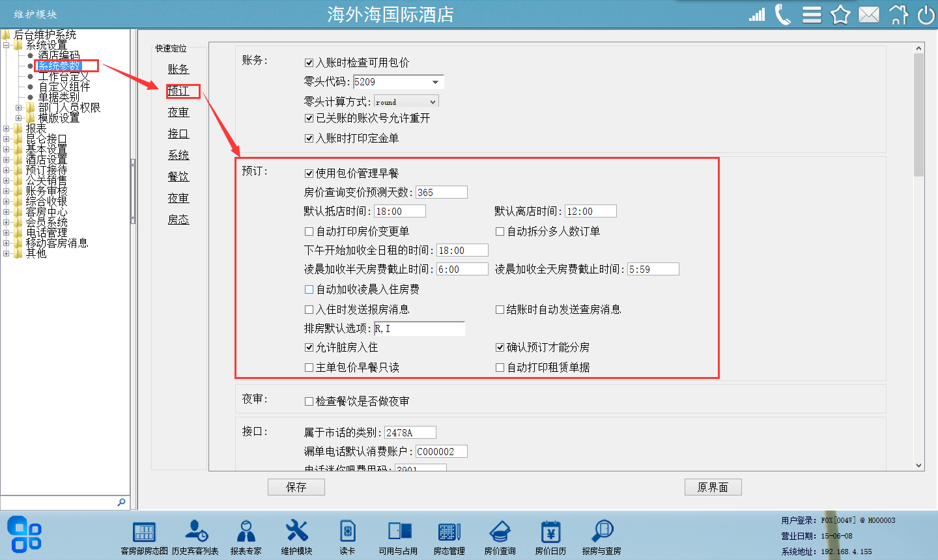Toggle 入账时检查可用包价 checkbox
938x560 pixels.
309,63
